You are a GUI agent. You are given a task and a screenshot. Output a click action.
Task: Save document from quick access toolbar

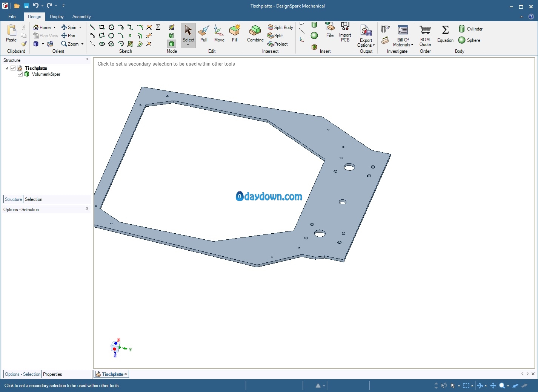(x=26, y=6)
